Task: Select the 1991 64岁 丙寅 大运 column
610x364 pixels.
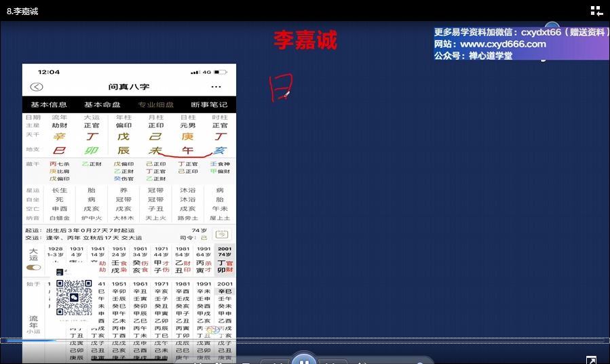Action: pyautogui.click(x=204, y=260)
